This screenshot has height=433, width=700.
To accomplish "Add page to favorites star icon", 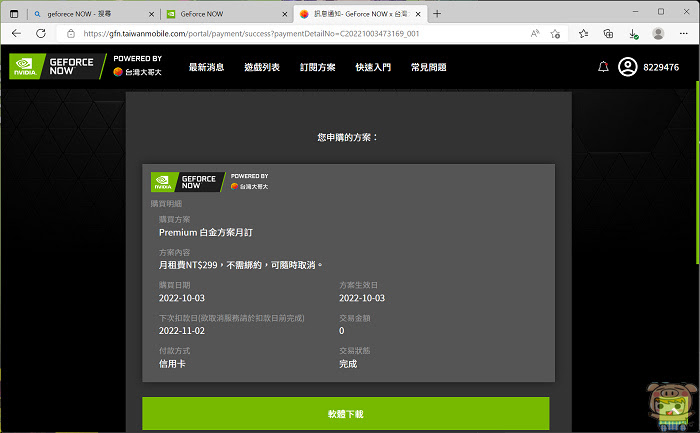I will [x=555, y=33].
